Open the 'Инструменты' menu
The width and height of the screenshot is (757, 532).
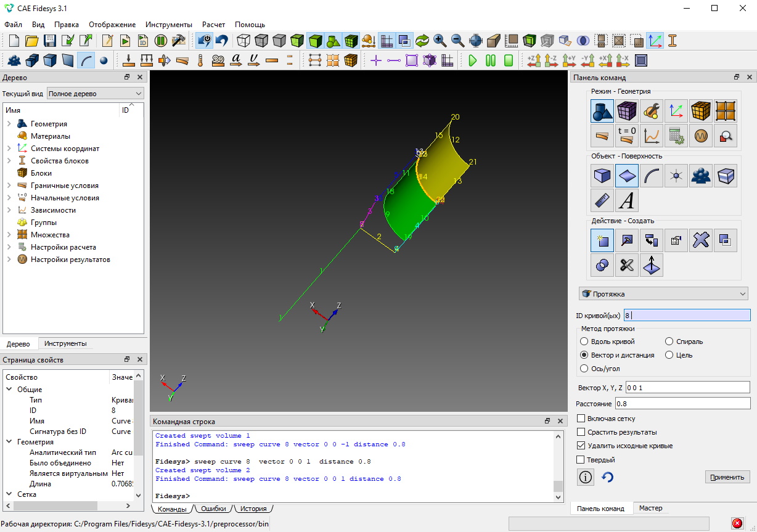169,25
